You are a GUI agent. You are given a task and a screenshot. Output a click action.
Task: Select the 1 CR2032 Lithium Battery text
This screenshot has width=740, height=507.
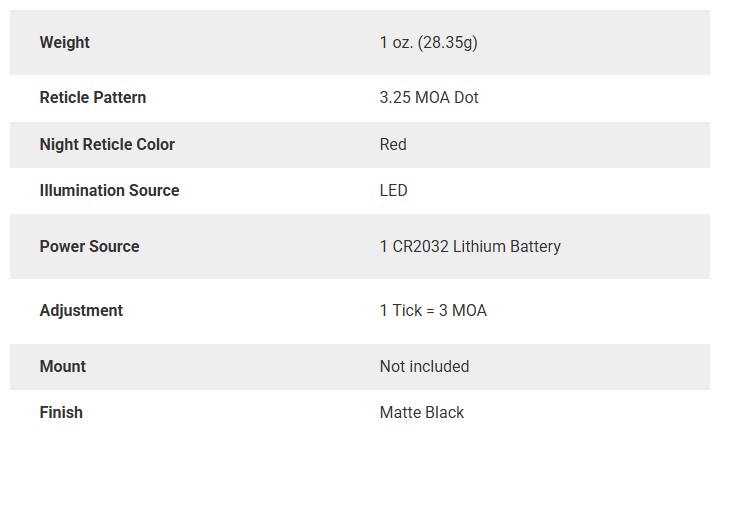[470, 246]
